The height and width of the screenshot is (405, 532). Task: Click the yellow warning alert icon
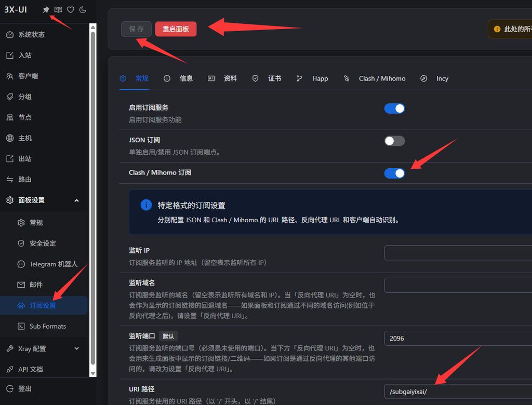coord(497,29)
